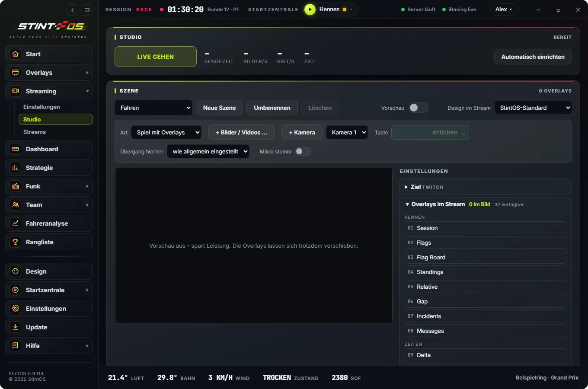
Task: Select the 02 Flags overlay row
Action: tap(486, 242)
